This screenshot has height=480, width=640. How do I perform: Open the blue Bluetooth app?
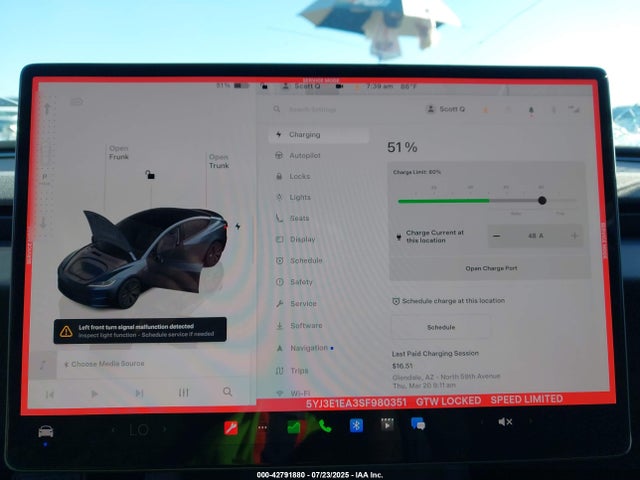356,425
